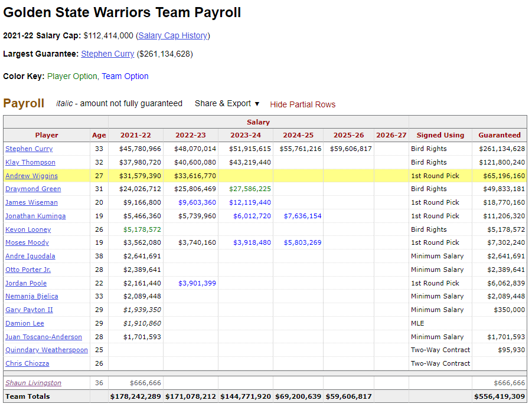Open Jonathan Kuminga's player link
Screen dimensions: 532x407
click(x=35, y=216)
